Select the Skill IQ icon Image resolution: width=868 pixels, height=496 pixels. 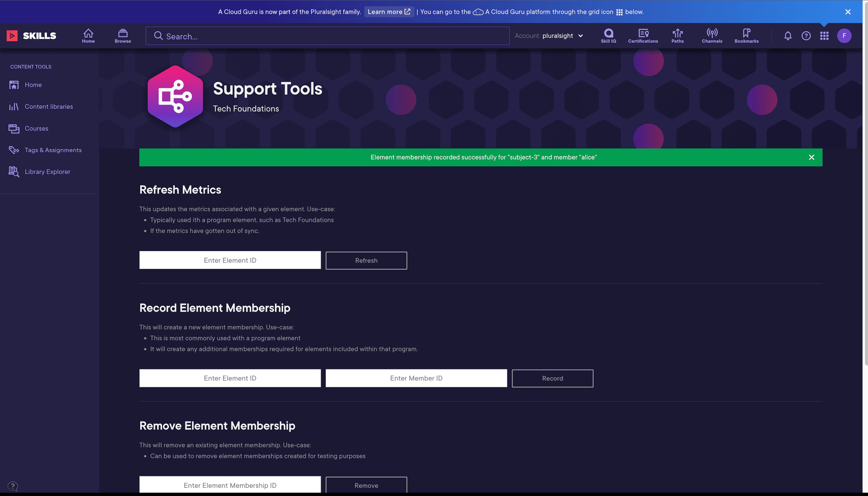[608, 36]
